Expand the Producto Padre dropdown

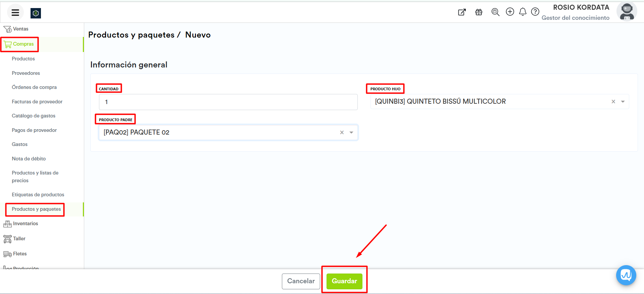coord(351,133)
